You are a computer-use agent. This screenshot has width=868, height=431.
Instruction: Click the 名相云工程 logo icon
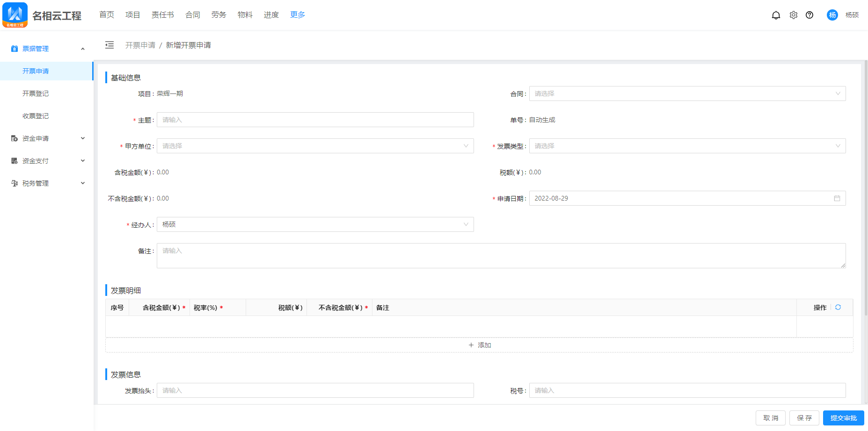[x=15, y=15]
